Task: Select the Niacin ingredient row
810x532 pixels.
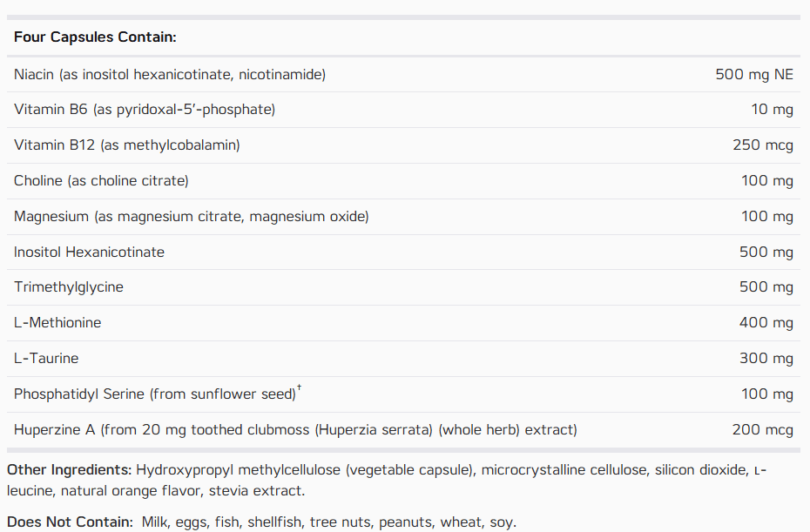Action: click(403, 74)
